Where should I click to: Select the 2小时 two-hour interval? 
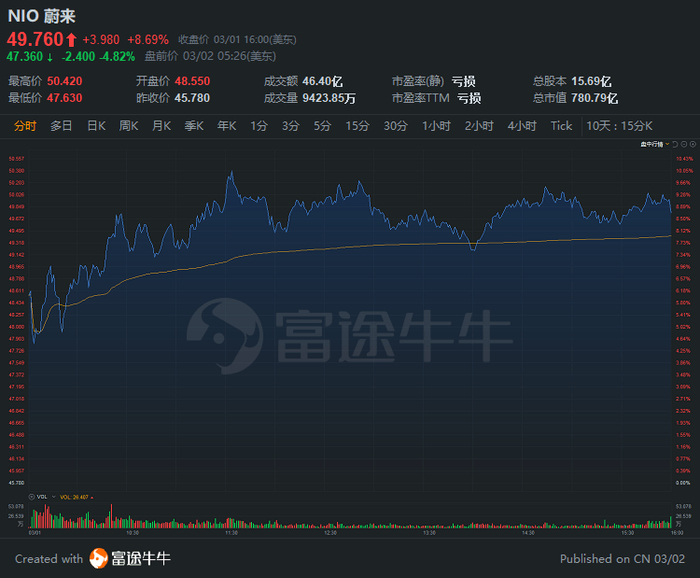[x=479, y=126]
